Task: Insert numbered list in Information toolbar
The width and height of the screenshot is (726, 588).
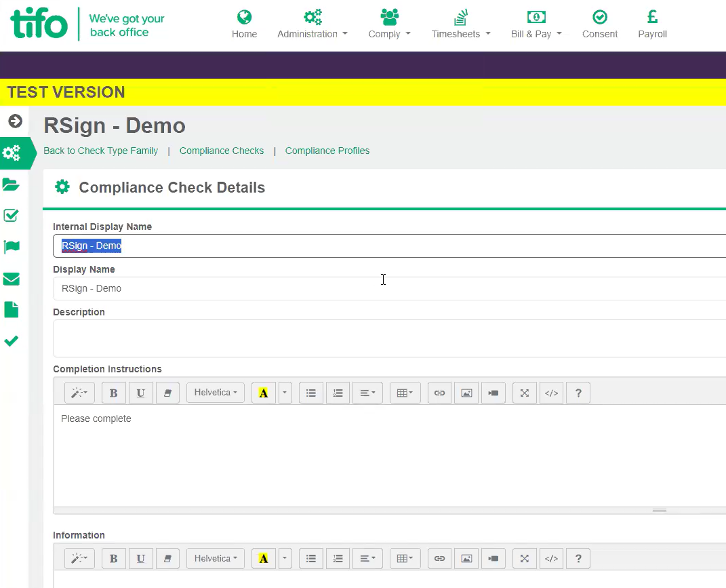Action: coord(338,558)
